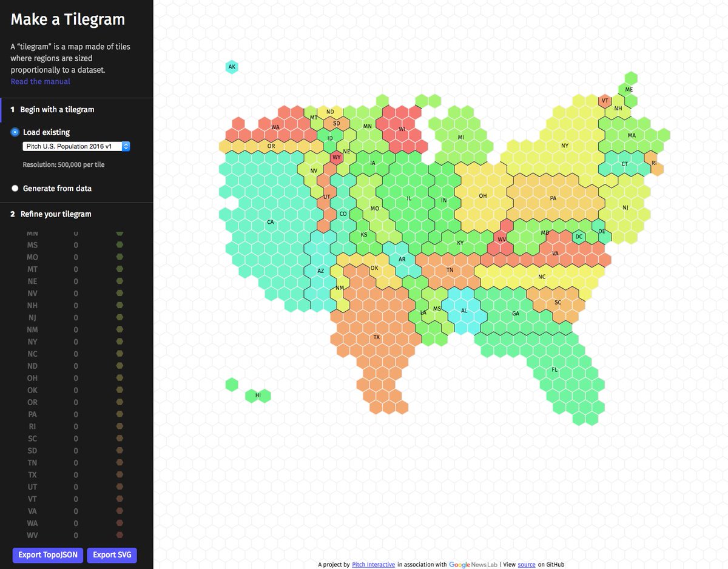Click the TX label on the map
Image resolution: width=728 pixels, height=569 pixels.
(377, 337)
